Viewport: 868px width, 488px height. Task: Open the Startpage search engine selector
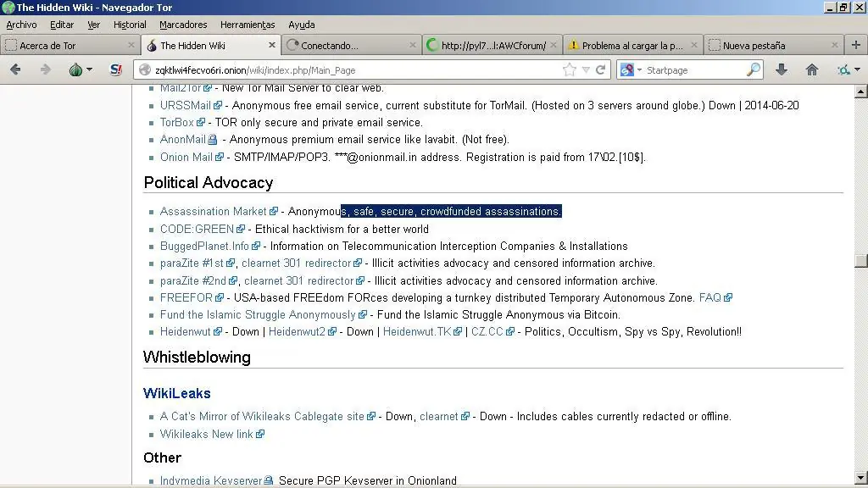tap(631, 69)
